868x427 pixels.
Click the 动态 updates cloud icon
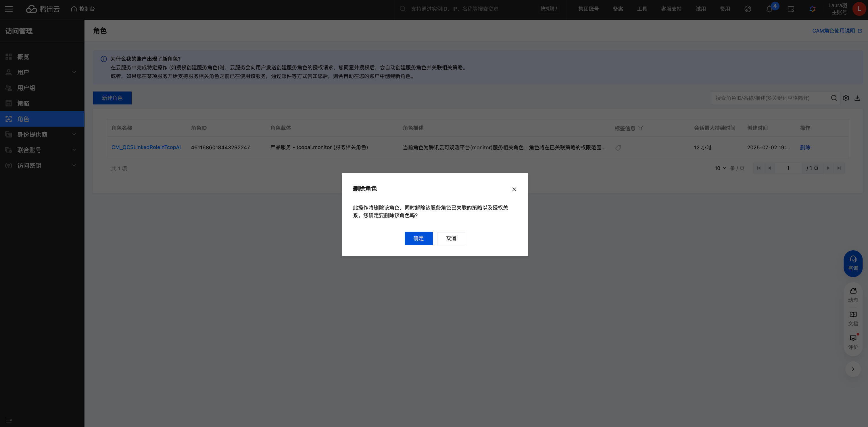pyautogui.click(x=852, y=294)
